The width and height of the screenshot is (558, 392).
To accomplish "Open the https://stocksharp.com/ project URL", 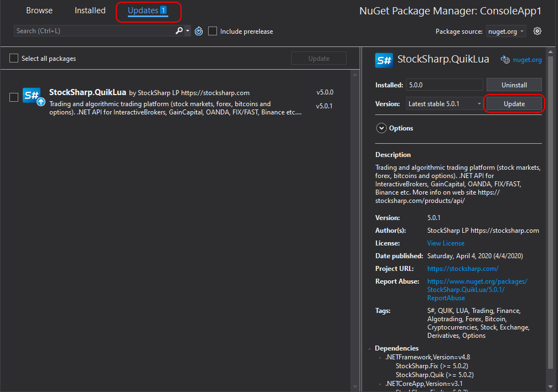I will pos(463,269).
